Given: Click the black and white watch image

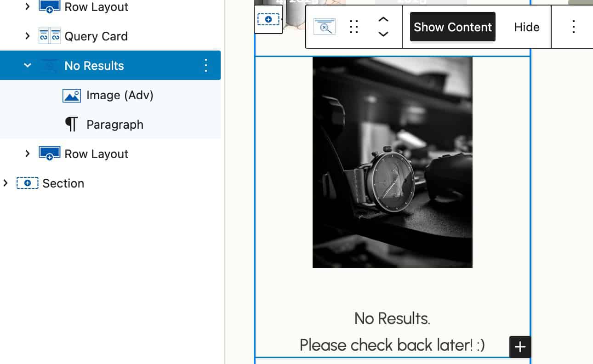Looking at the screenshot, I should [392, 162].
